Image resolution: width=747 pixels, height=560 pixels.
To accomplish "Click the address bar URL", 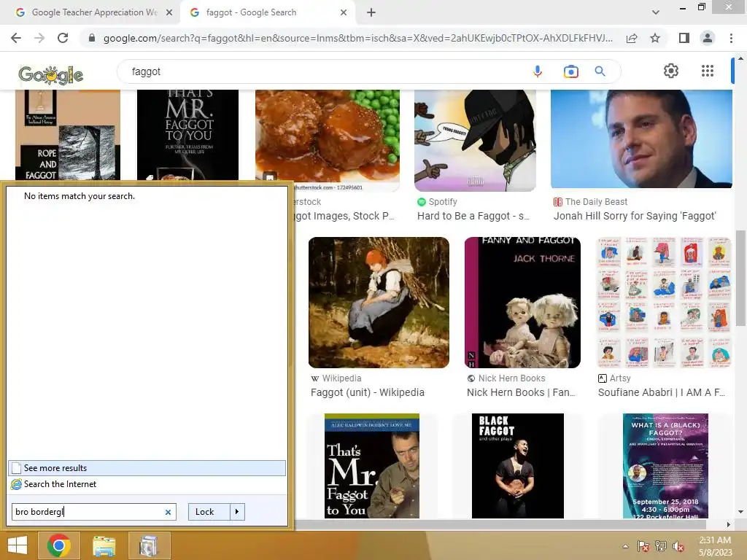I will (x=357, y=38).
